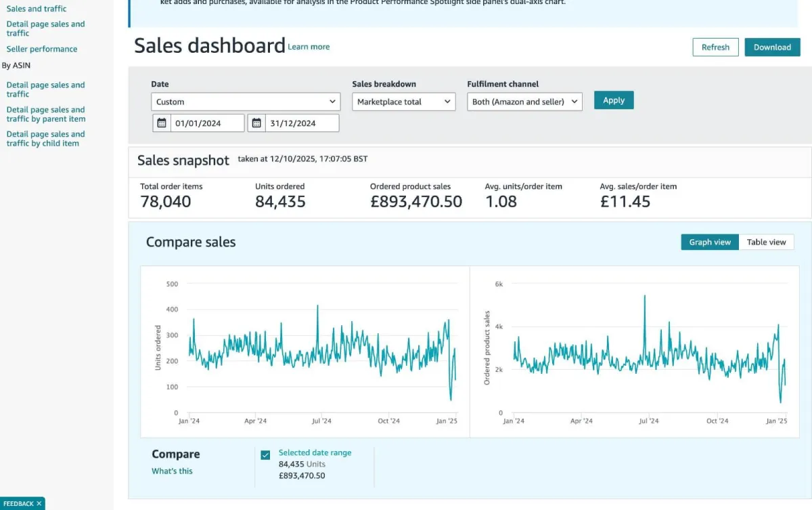Open Seller performance in the sidebar
The width and height of the screenshot is (812, 510).
(x=42, y=49)
